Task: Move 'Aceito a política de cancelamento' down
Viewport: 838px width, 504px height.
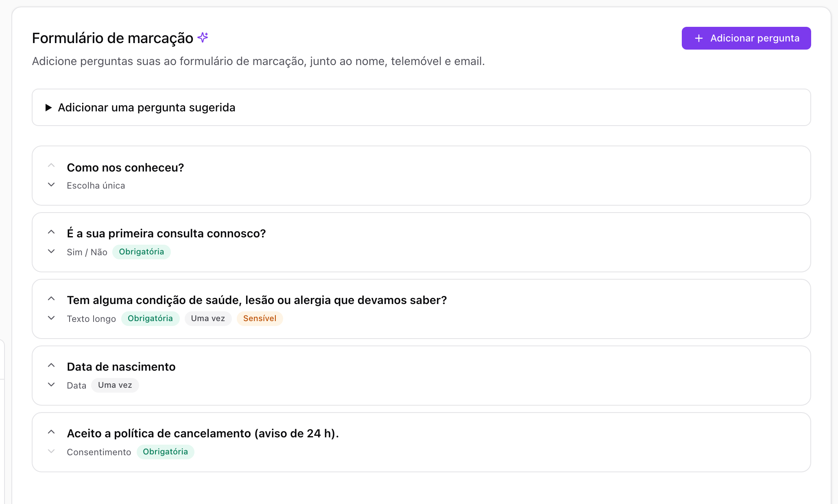Action: click(51, 451)
